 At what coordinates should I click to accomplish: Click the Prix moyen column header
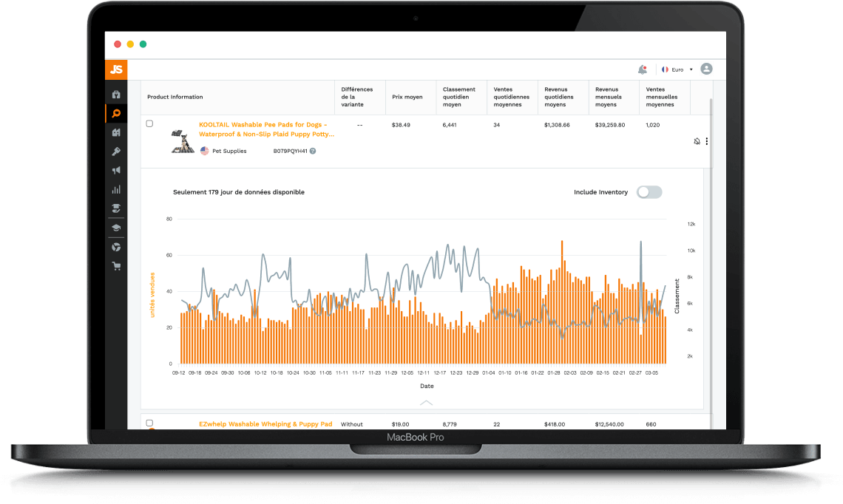coord(407,98)
